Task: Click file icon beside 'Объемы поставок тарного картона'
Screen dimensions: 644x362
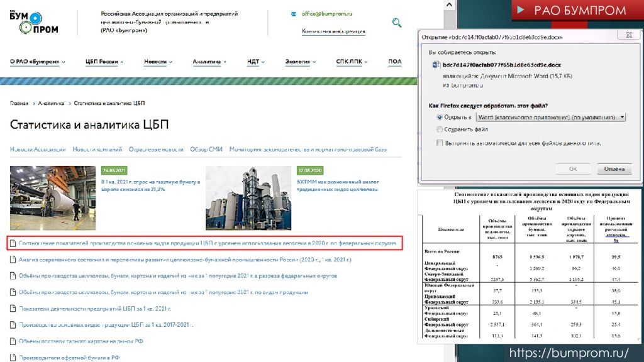Action: [x=13, y=341]
